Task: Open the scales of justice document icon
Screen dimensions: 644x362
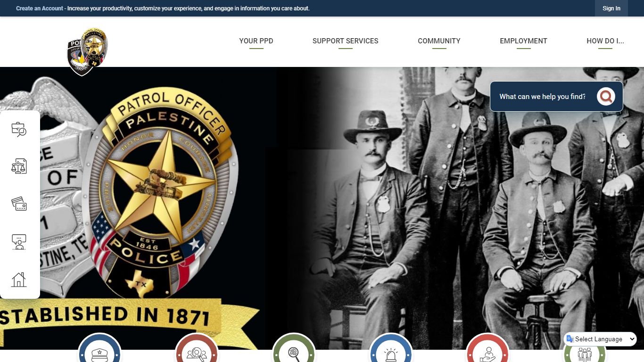Action: 19,166
